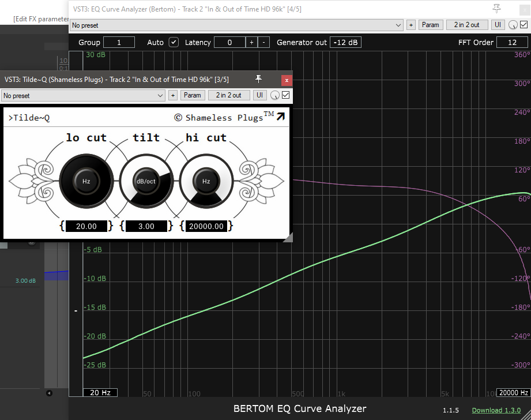Click the EQ Curve Analyzer resize corner grip
The width and height of the screenshot is (531, 420).
(526, 415)
